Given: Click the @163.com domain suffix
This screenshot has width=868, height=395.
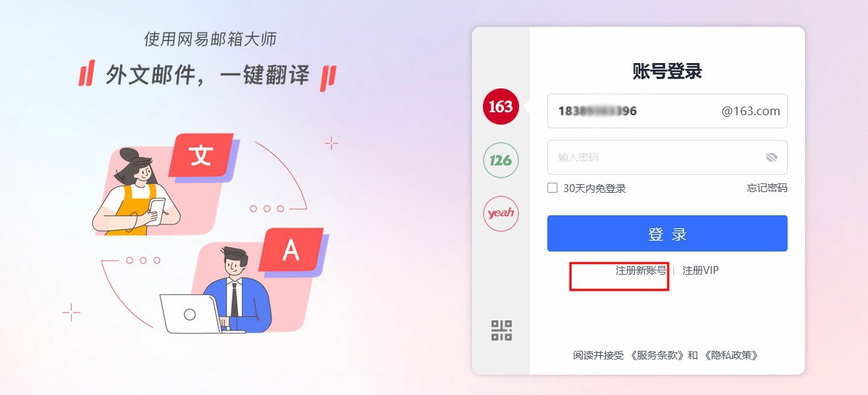Looking at the screenshot, I should pyautogui.click(x=751, y=111).
